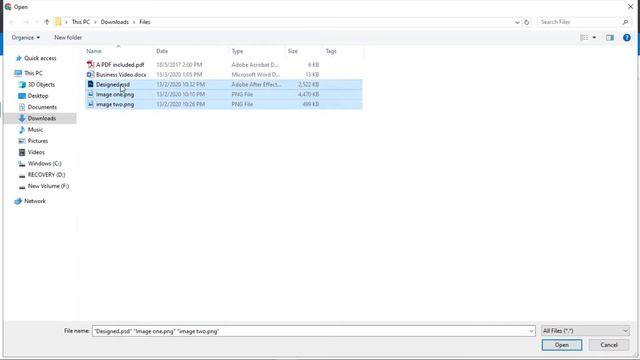Click Files in the breadcrumb path
The image size is (640, 360).
145,22
